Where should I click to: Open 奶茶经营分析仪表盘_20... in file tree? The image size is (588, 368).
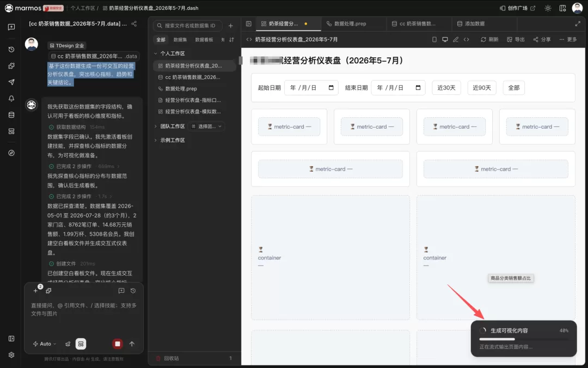pos(194,66)
